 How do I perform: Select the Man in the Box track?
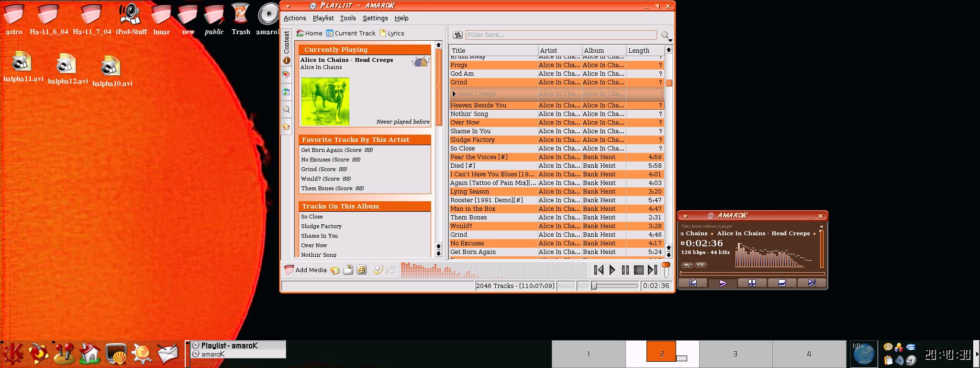(557, 208)
